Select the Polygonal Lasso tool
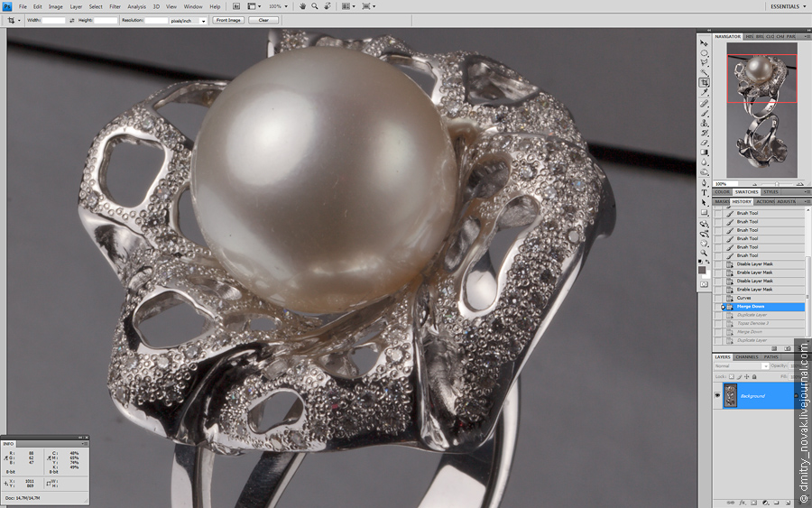Screen dimensions: 812x508 coord(704,62)
